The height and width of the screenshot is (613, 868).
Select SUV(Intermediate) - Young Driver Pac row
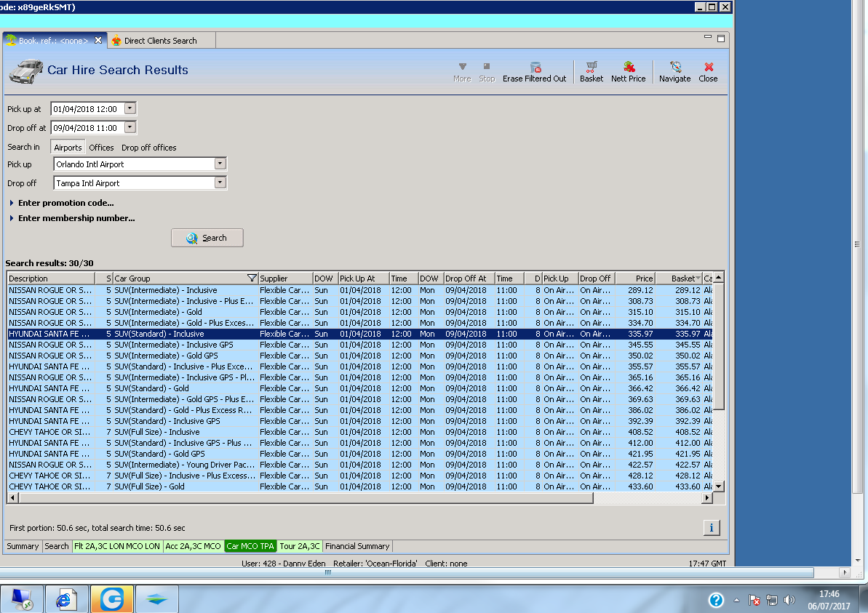click(x=360, y=465)
